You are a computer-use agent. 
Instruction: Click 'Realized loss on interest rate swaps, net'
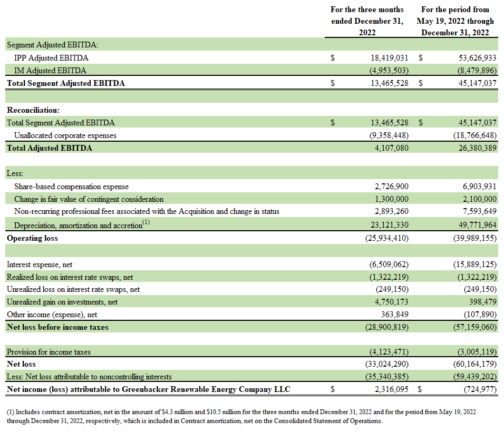tap(70, 277)
